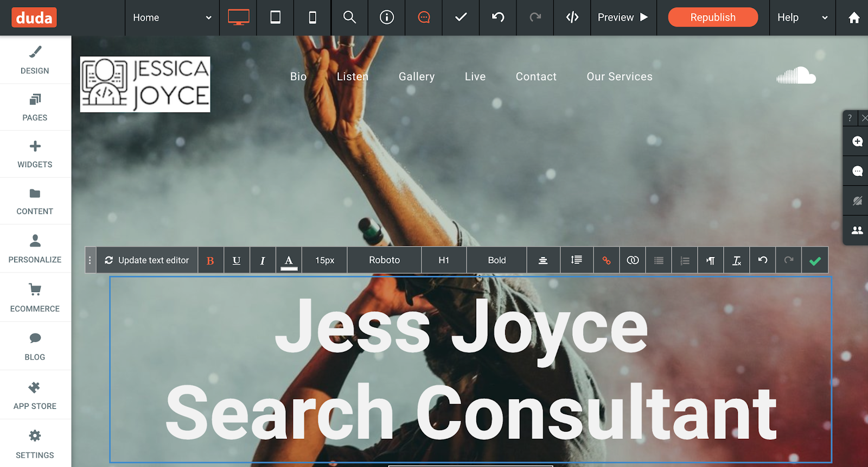Viewport: 868px width, 467px height.
Task: Close the right side comments panel
Action: pos(864,118)
